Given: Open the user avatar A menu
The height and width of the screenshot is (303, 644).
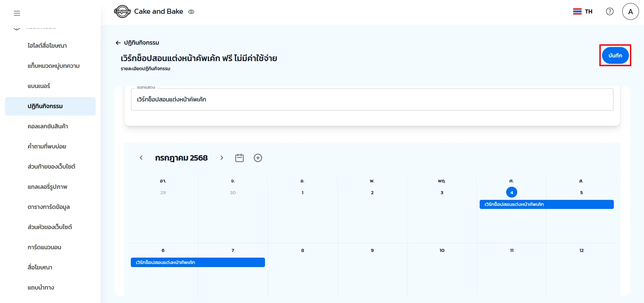Looking at the screenshot, I should coord(630,11).
